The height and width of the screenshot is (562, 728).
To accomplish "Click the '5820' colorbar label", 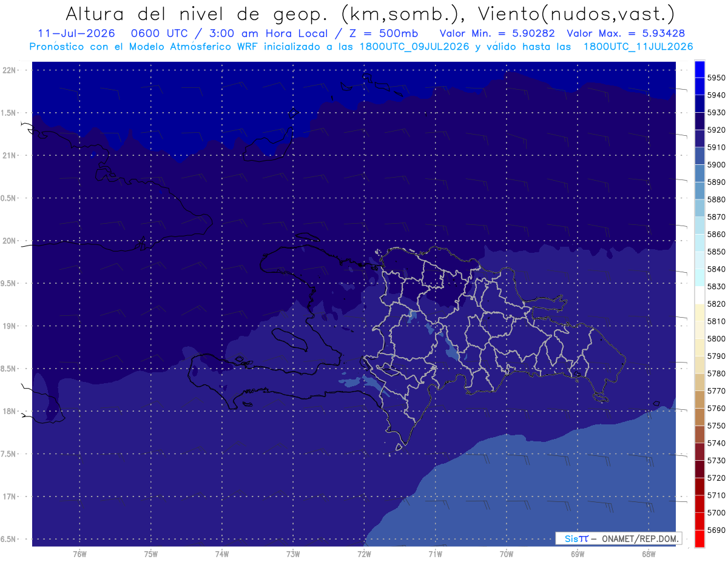I will [x=716, y=304].
